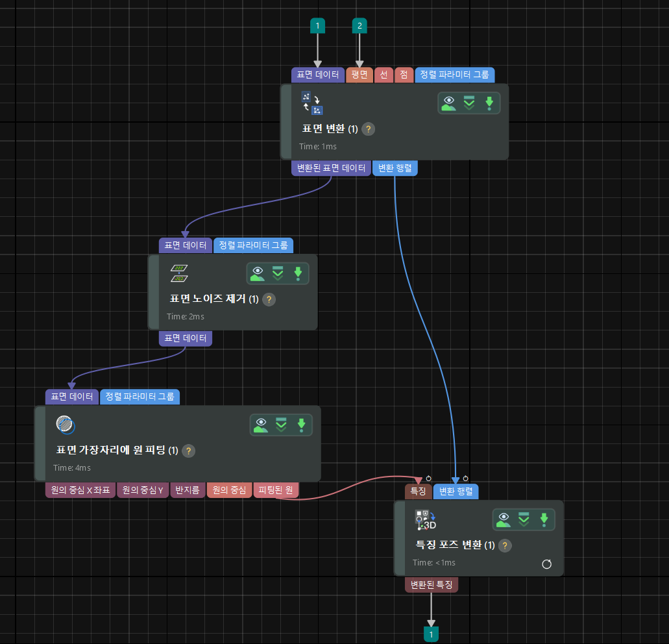Click output terminal 1 at the bottom
The image size is (669, 644).
point(432,634)
